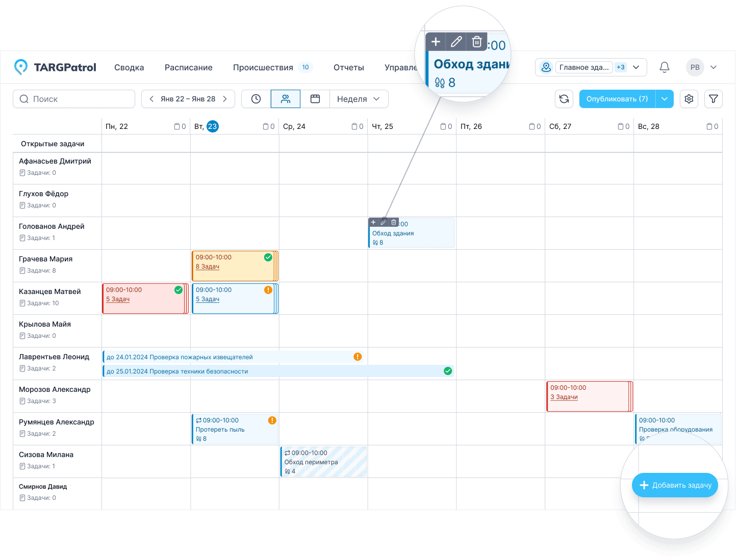Click the location pin icon in site selector
The image size is (739, 560).
click(x=546, y=67)
